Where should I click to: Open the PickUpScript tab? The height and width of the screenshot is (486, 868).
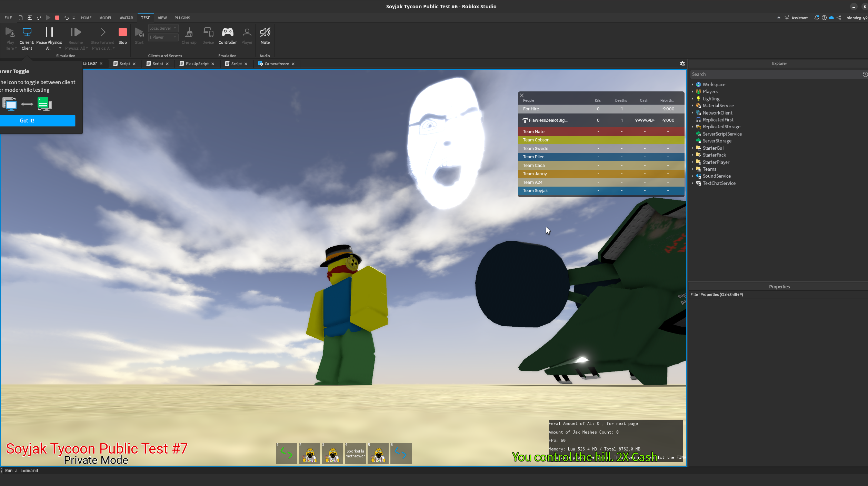click(x=197, y=64)
